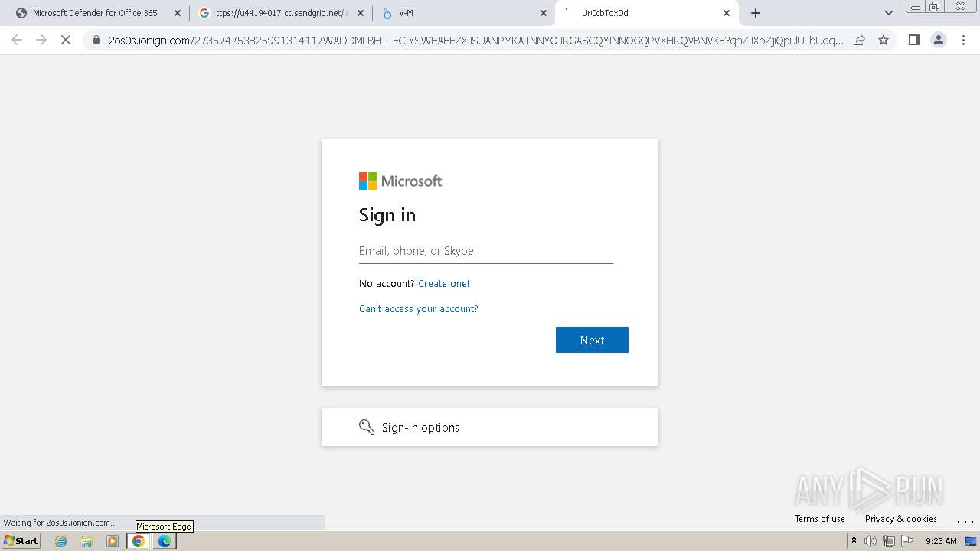
Task: Open the Action Center flag icon
Action: (x=907, y=541)
